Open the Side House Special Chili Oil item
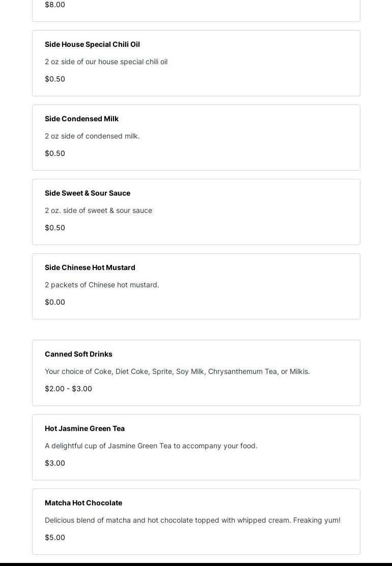This screenshot has width=392, height=566. [x=92, y=44]
